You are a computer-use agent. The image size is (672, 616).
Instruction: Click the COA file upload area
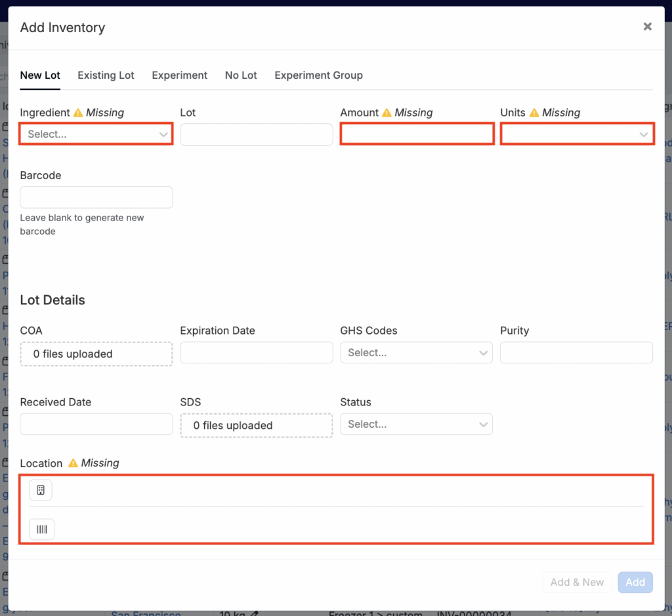pos(96,354)
